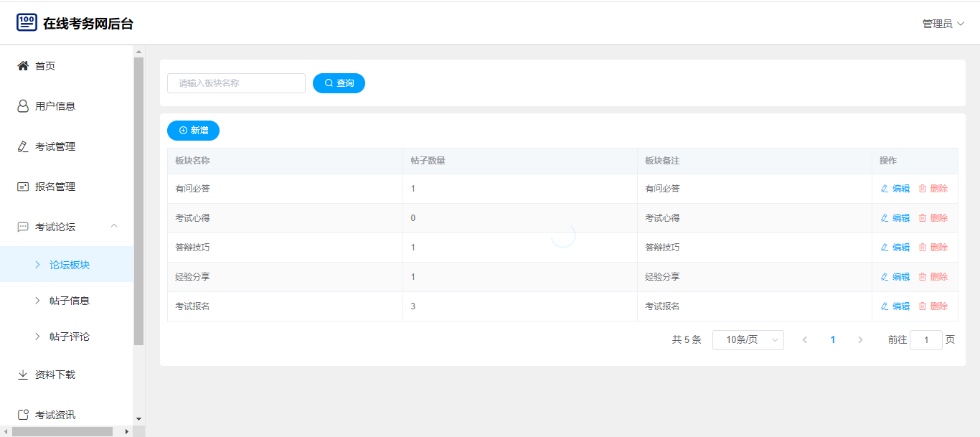The height and width of the screenshot is (437, 980).
Task: Click the plus circle icon in 新增 button
Action: pyautogui.click(x=183, y=131)
